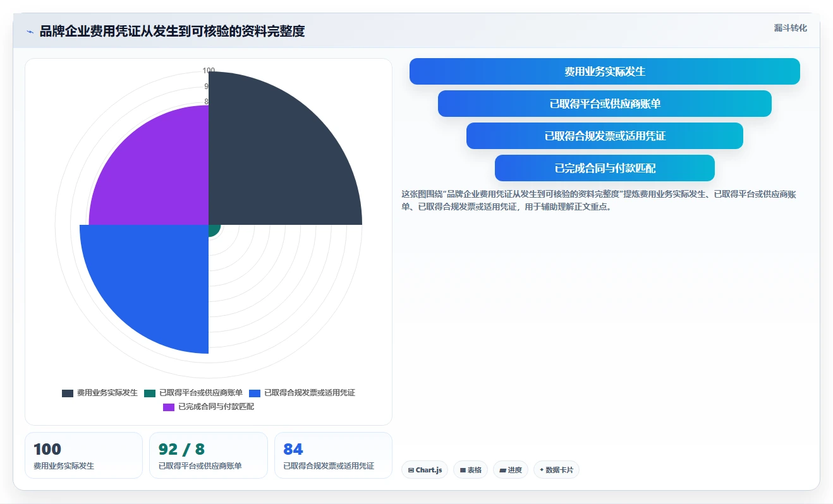The image size is (833, 504).
Task: Open the 数据卡片 tag
Action: (556, 470)
